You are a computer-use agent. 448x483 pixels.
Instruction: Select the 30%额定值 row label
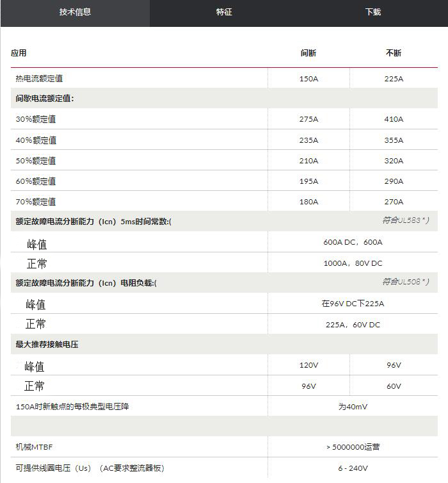(36, 119)
